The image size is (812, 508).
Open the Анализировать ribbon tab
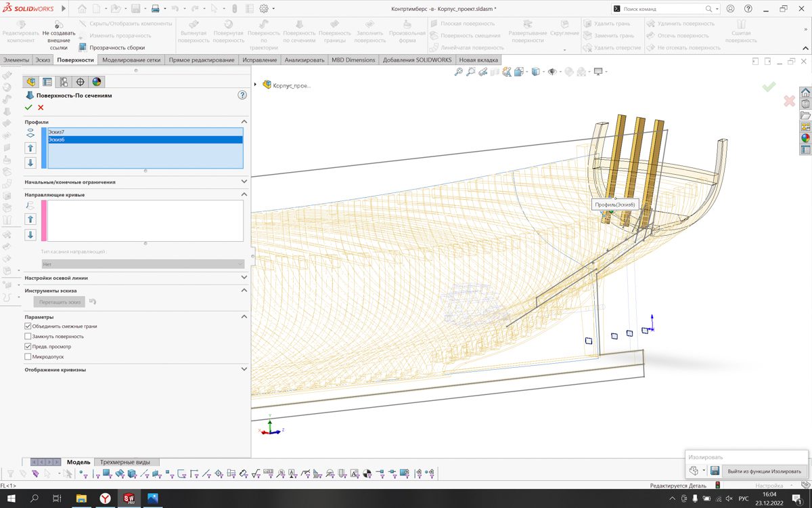point(304,60)
